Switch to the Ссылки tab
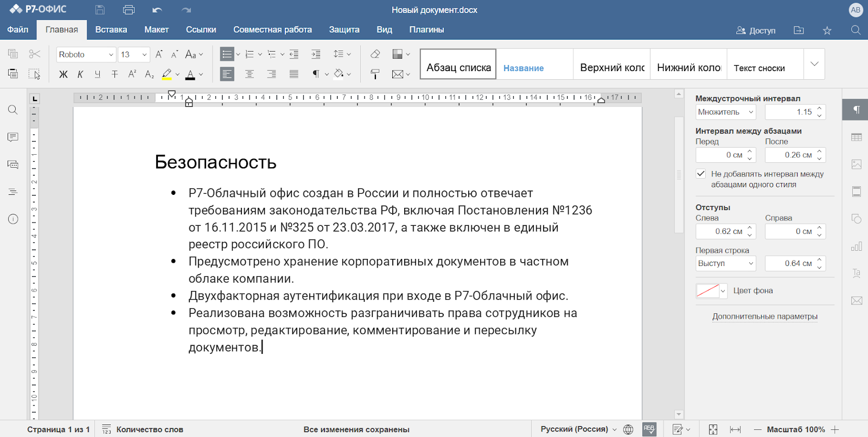The image size is (868, 437). 201,30
